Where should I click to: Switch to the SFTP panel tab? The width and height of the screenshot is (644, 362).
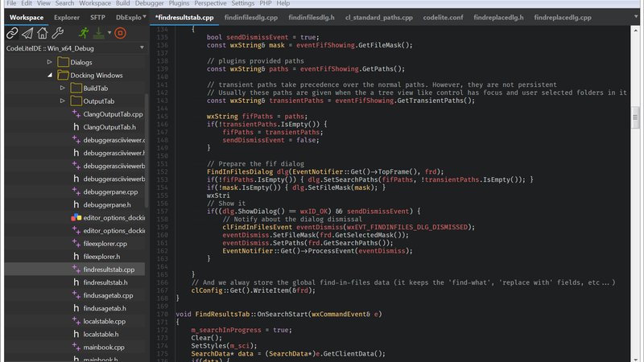[97, 16]
